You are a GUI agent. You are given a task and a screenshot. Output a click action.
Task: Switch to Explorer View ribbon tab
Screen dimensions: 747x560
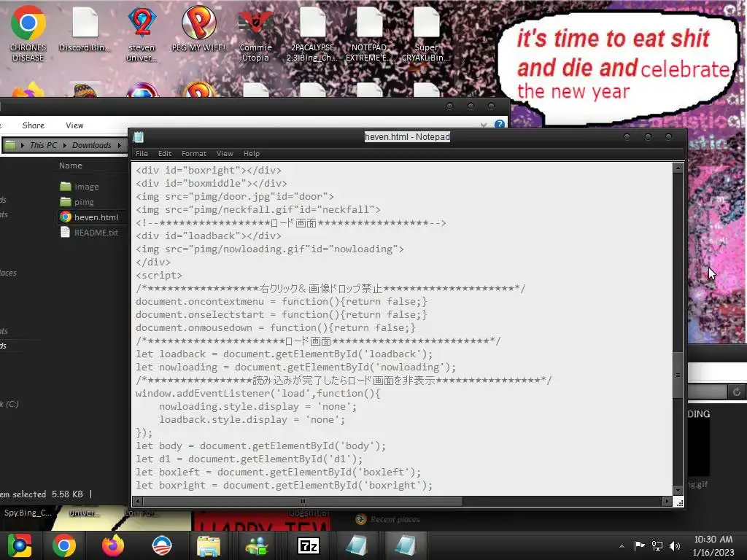(x=75, y=125)
